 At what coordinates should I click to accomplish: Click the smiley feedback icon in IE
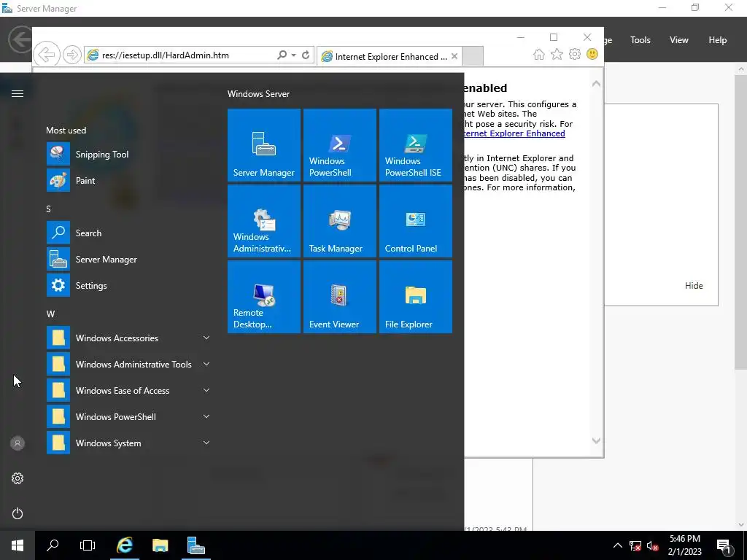592,54
